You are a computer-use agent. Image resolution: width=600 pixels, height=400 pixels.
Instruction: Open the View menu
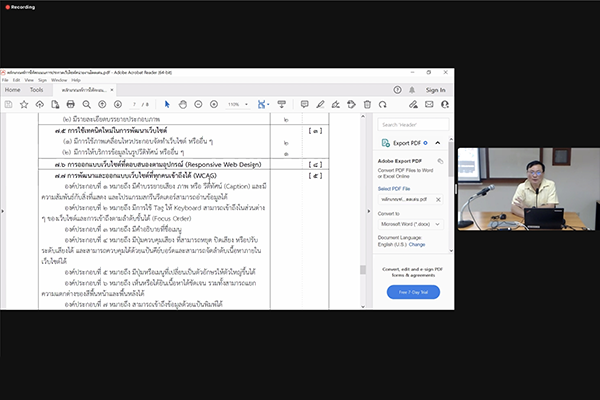point(29,80)
